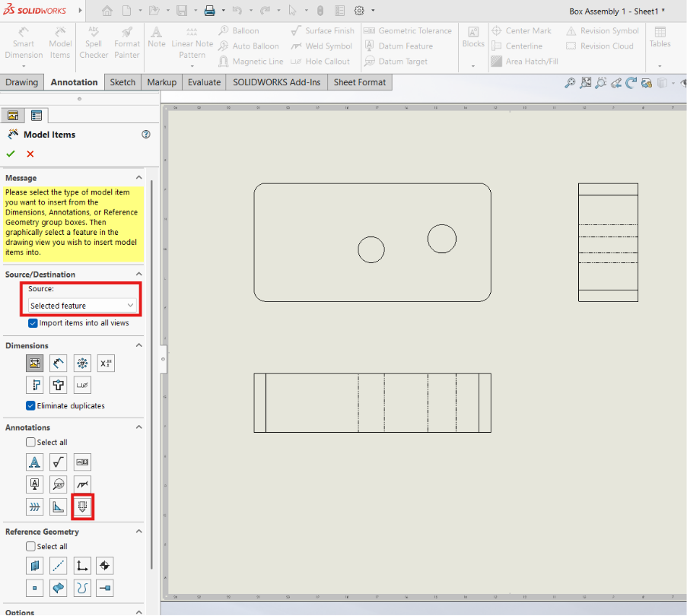
Task: Accept Model Items with the green checkmark
Action: click(11, 154)
